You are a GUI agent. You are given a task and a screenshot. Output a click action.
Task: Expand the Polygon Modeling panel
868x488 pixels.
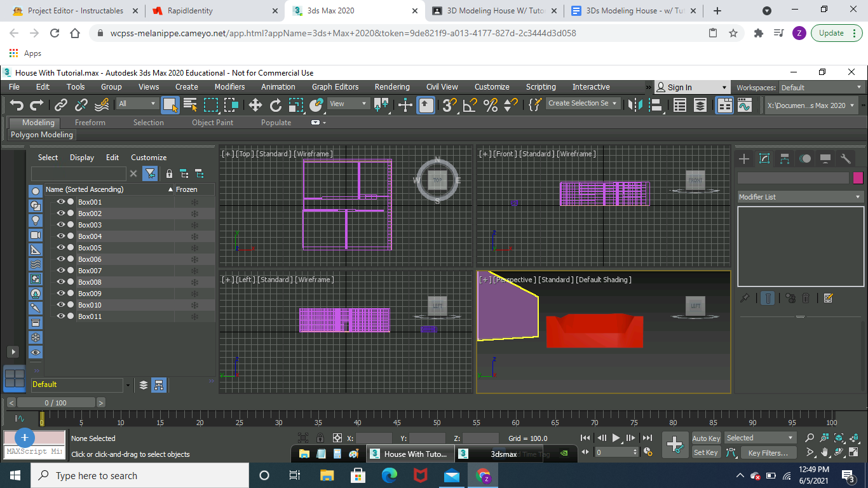tap(42, 135)
